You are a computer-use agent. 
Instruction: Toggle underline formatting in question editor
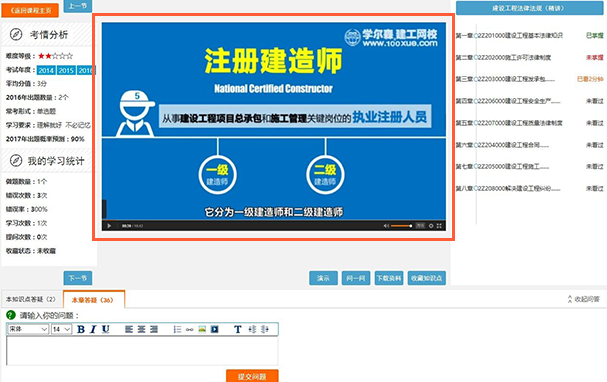[x=105, y=329]
